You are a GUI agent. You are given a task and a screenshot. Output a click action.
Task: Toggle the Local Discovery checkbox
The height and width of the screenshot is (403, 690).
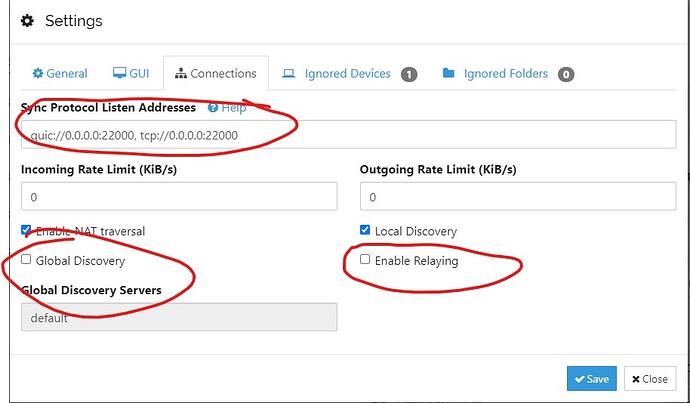(365, 230)
